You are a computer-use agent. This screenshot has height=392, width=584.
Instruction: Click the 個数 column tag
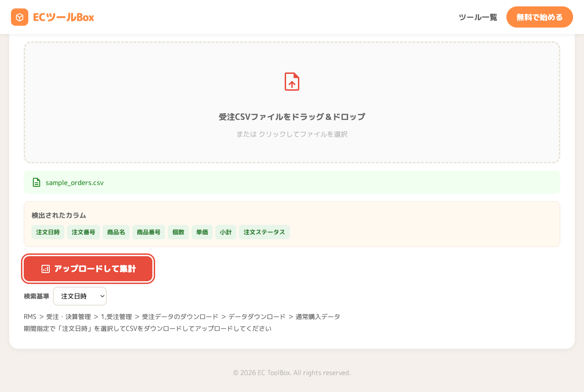pos(178,232)
